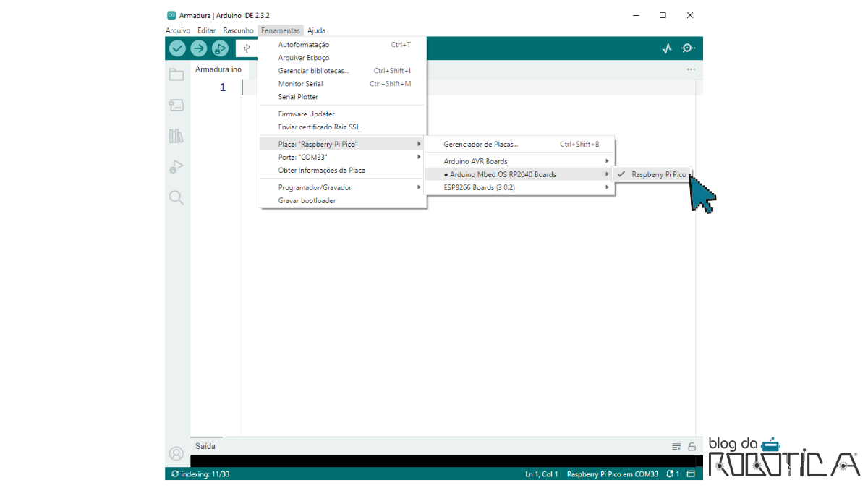Open the Sketchbook folder icon in sidebar
Image resolution: width=868 pixels, height=488 pixels.
coord(176,74)
